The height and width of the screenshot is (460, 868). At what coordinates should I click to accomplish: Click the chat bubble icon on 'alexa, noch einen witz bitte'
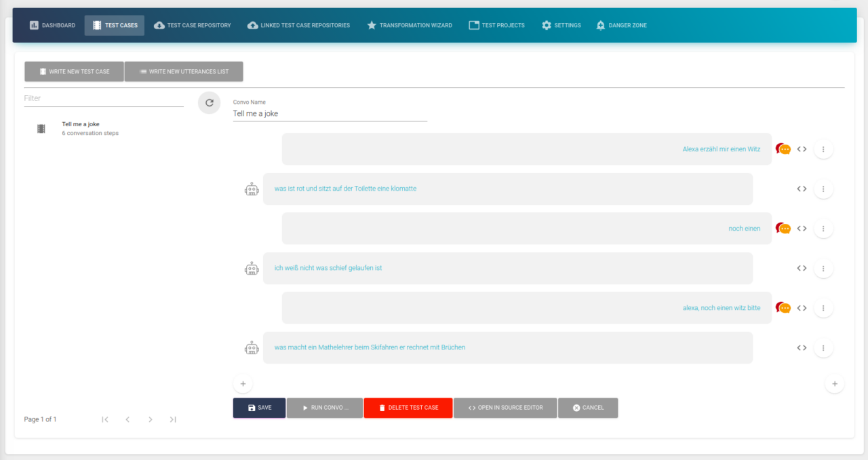click(783, 307)
